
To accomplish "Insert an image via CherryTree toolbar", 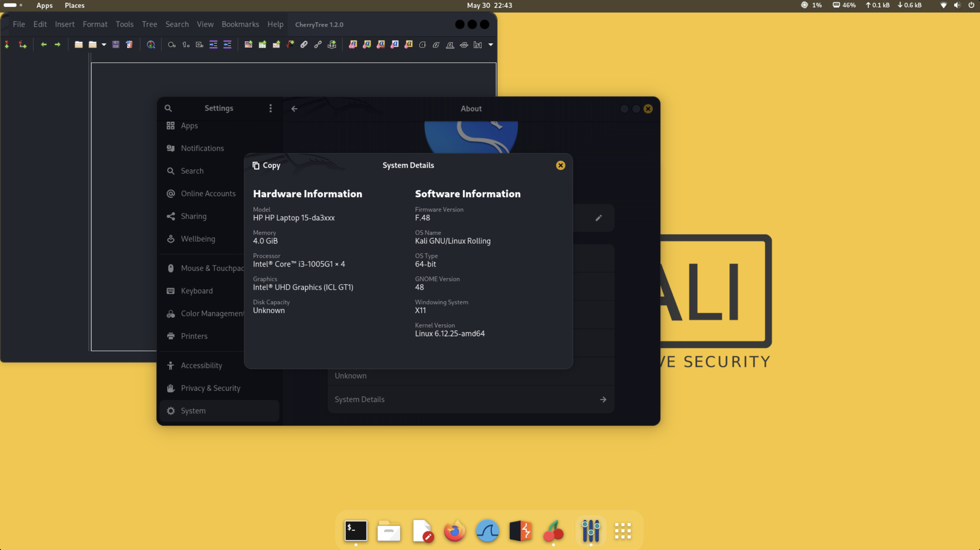I will point(249,45).
